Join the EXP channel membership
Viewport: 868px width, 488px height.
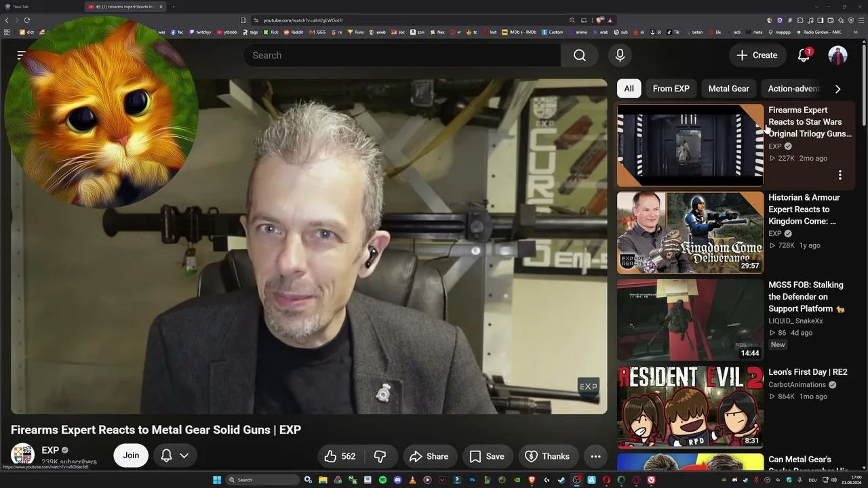pos(131,456)
